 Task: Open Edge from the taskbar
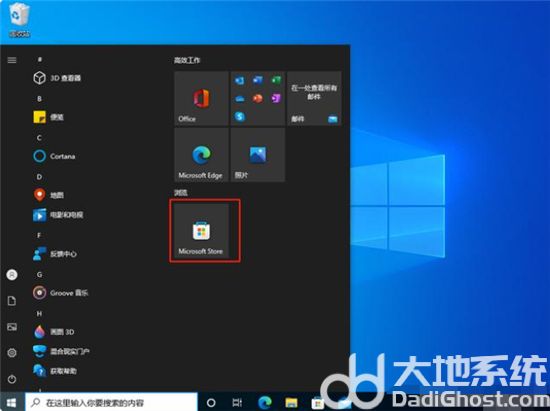point(264,403)
